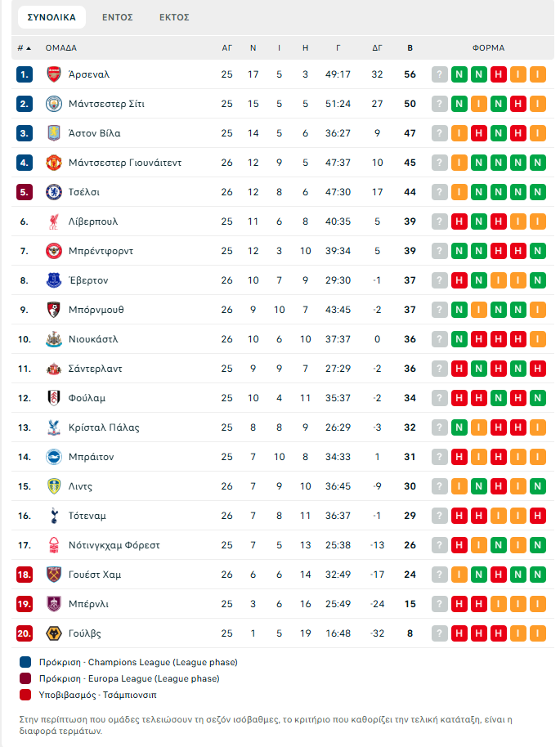This screenshot has height=747, width=560.
Task: Sort table by the # rank column
Action: click(x=24, y=48)
